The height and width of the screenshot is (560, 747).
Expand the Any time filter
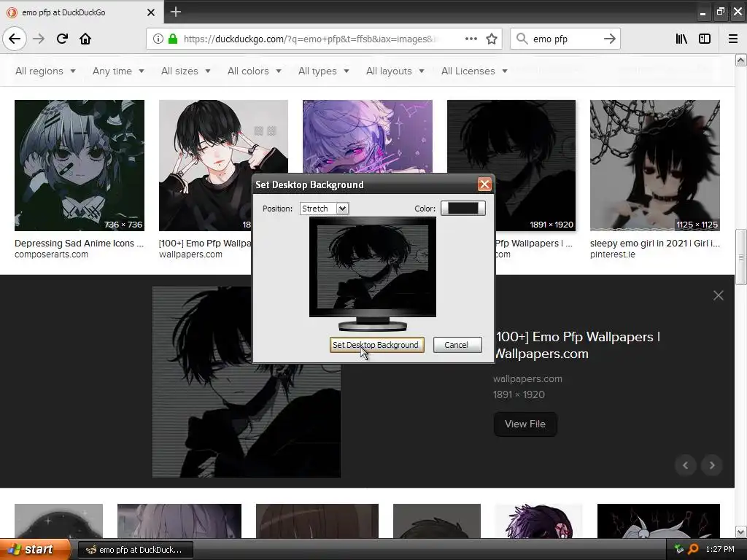point(118,71)
